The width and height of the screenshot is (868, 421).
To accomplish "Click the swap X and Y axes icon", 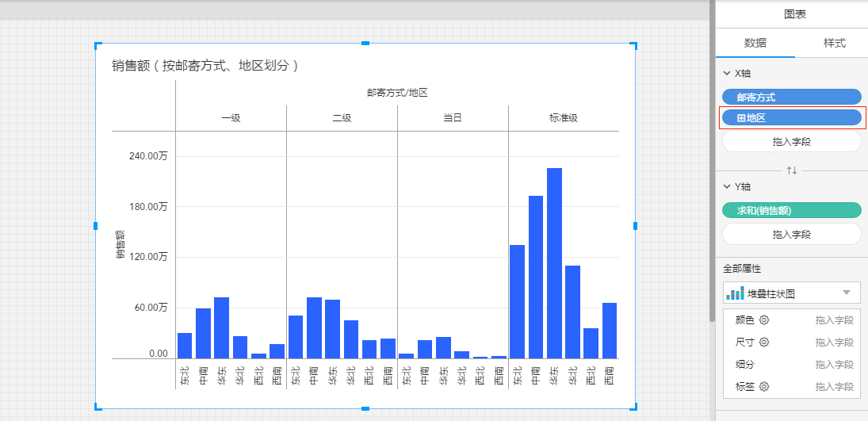I will tap(791, 170).
